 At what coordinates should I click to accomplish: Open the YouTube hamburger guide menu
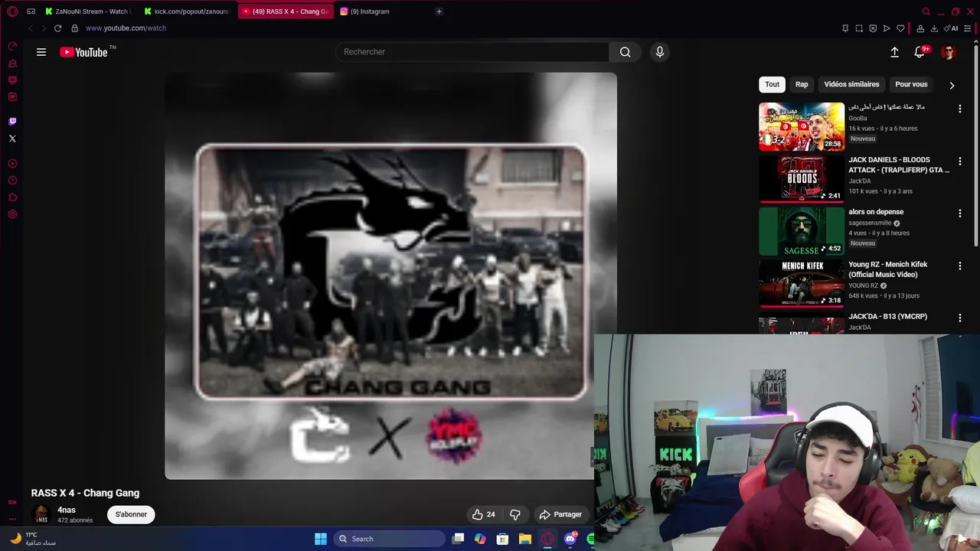pos(41,52)
